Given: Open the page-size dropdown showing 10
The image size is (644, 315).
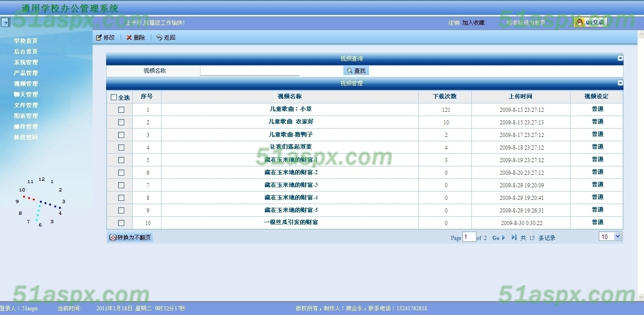Looking at the screenshot, I should click(610, 237).
